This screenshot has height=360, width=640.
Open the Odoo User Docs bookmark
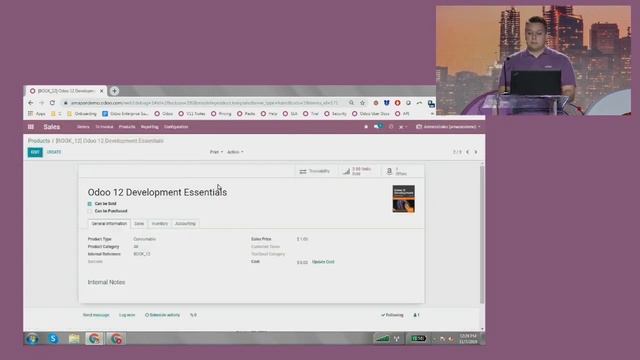(x=371, y=113)
